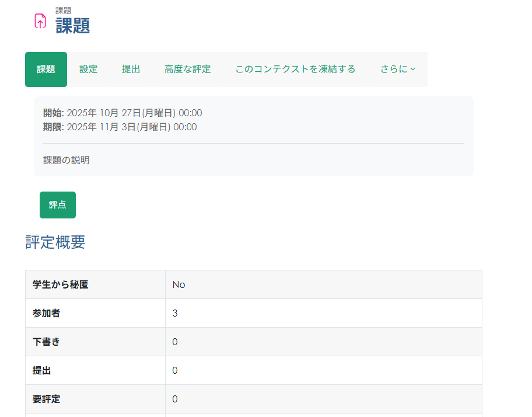This screenshot has width=532, height=417.
Task: Open the 設定 tab
Action: (x=88, y=69)
